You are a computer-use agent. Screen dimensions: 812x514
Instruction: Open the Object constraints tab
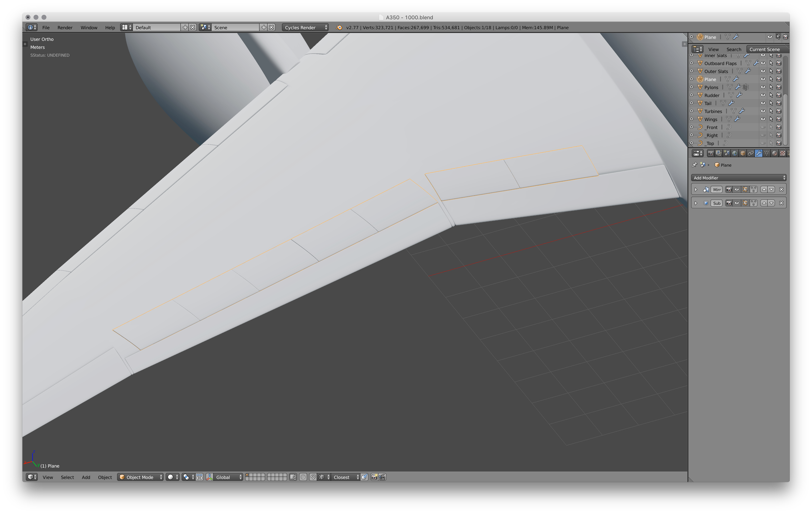pos(751,153)
